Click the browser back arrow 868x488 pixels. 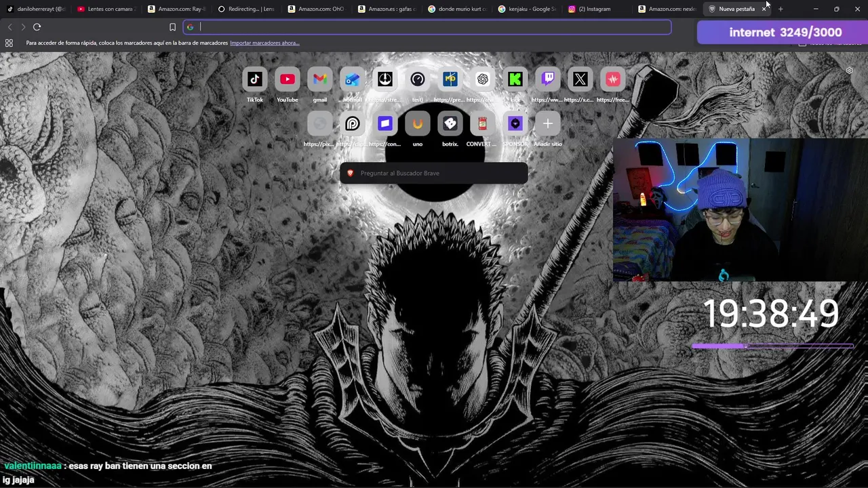[9, 27]
